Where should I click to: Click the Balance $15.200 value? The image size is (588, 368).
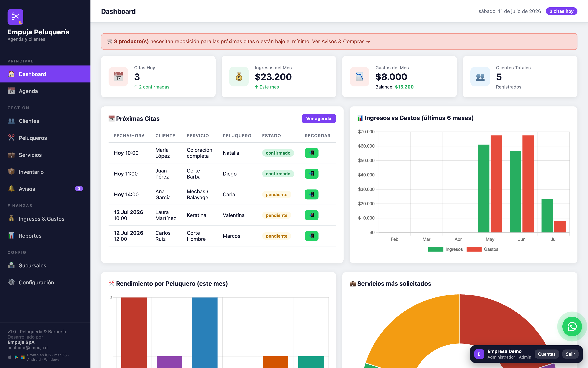(404, 87)
